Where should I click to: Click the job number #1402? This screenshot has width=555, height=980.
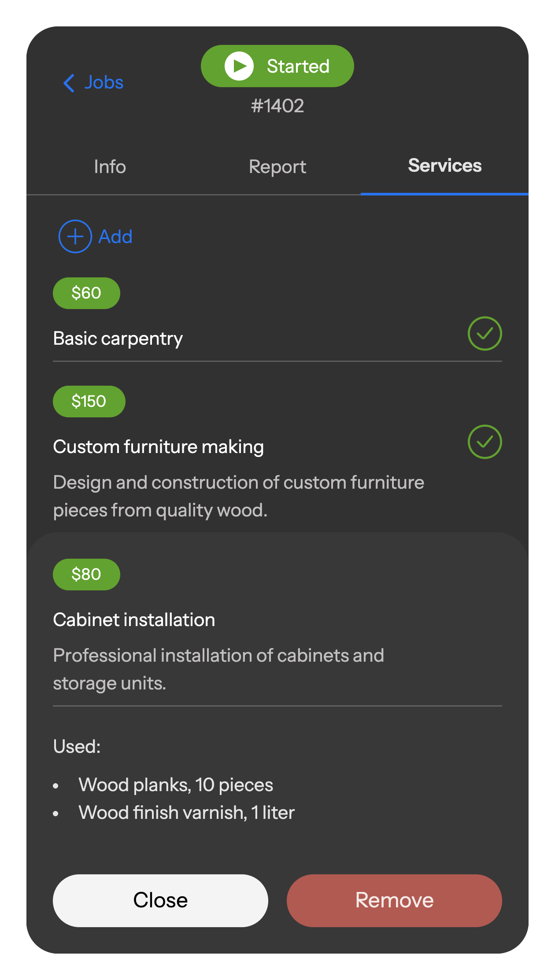(277, 106)
